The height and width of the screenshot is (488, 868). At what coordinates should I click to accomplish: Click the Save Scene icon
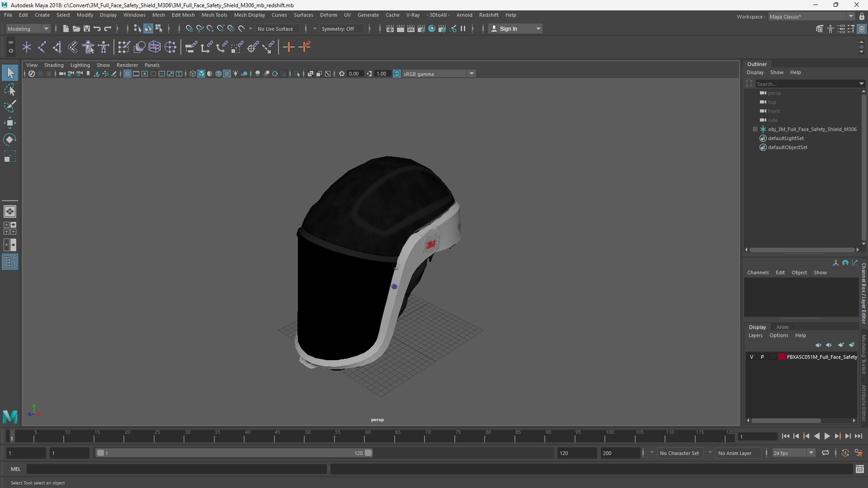[86, 28]
